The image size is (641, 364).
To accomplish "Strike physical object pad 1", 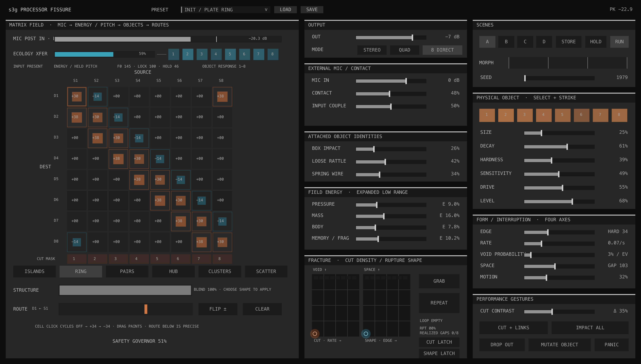I will click(x=487, y=115).
